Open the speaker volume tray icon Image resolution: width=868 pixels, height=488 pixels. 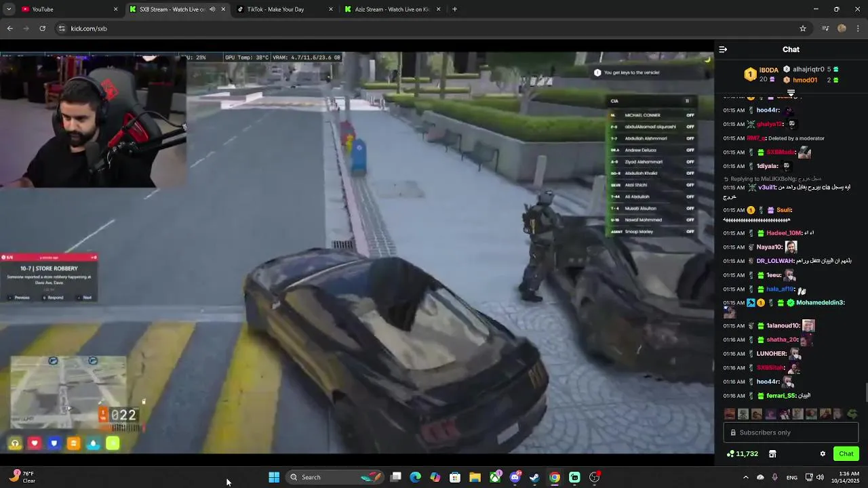click(820, 477)
